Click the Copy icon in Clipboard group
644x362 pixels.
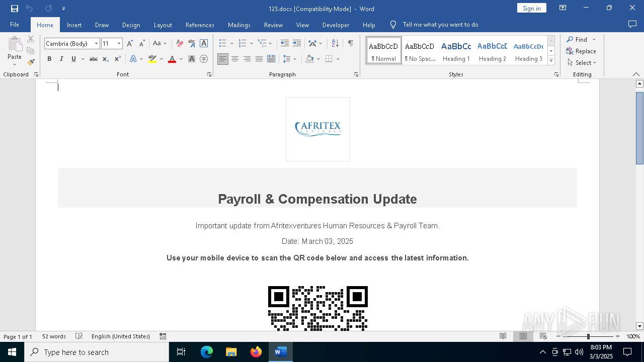[31, 51]
